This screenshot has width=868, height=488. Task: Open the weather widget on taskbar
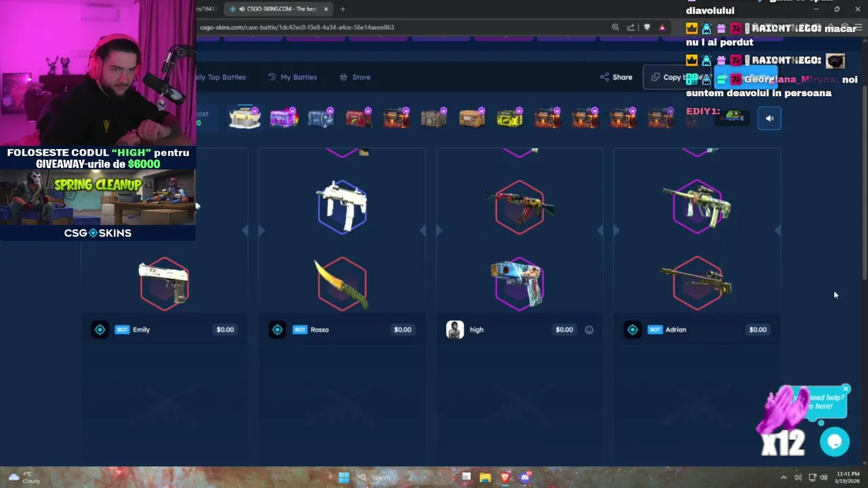(x=24, y=477)
